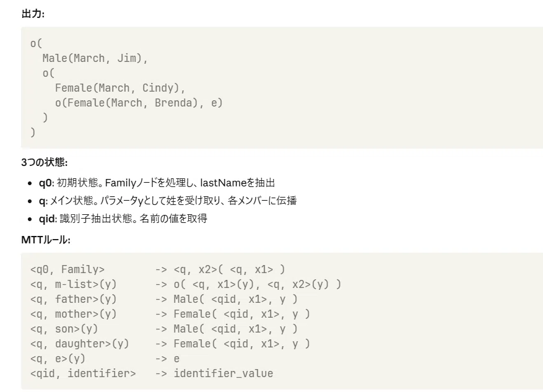The width and height of the screenshot is (543, 392).
Task: Click the <q, m-list>(y) rule line
Action: coord(186,284)
